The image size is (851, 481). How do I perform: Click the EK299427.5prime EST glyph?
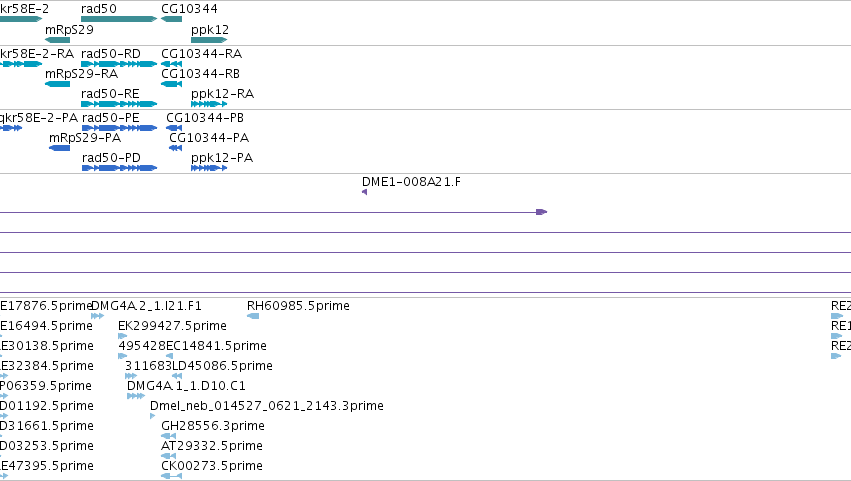[x=122, y=336]
